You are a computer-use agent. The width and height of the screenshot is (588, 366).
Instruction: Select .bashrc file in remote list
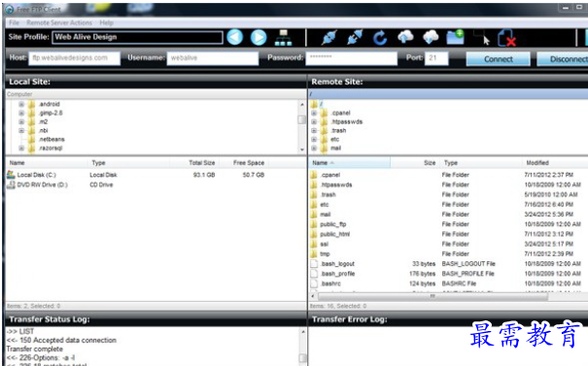click(x=330, y=283)
